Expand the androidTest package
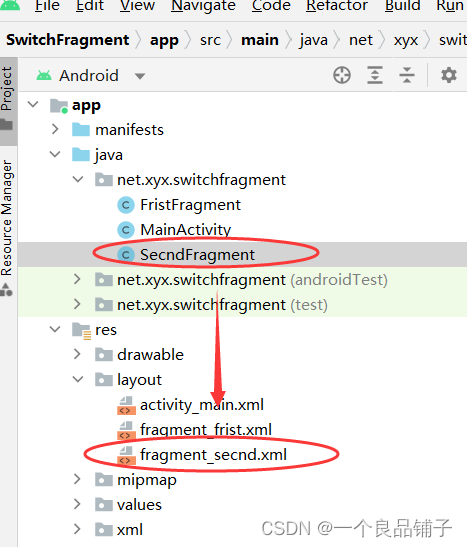The width and height of the screenshot is (467, 547). point(77,279)
